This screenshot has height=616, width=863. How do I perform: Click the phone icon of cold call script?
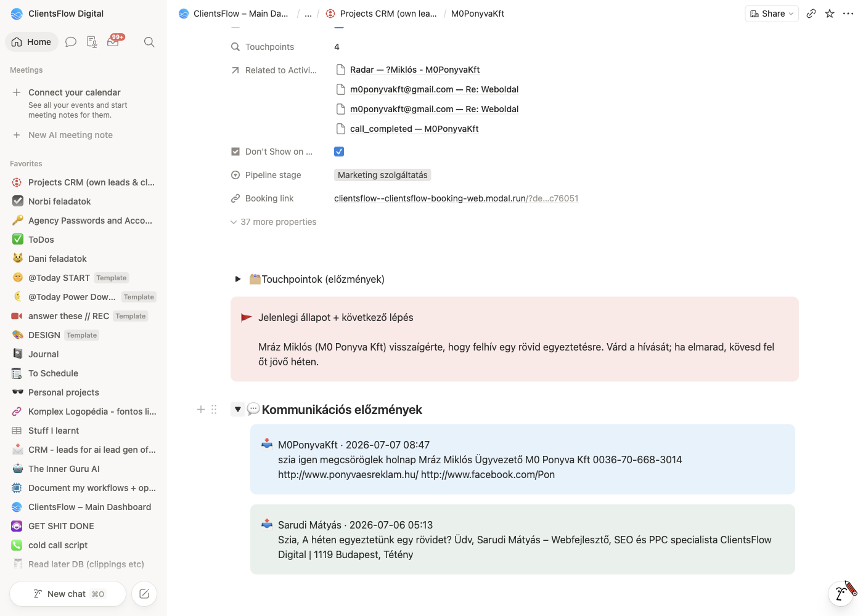tap(17, 545)
